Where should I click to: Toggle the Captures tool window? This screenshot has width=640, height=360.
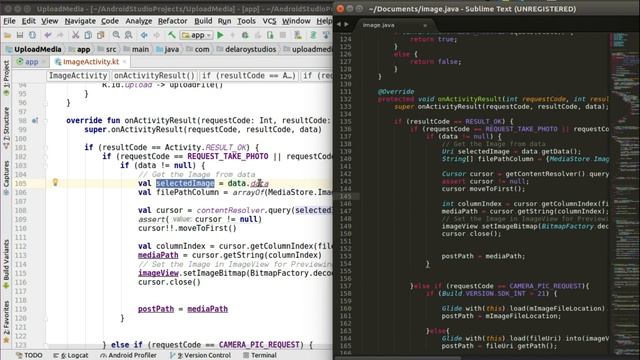[6, 178]
